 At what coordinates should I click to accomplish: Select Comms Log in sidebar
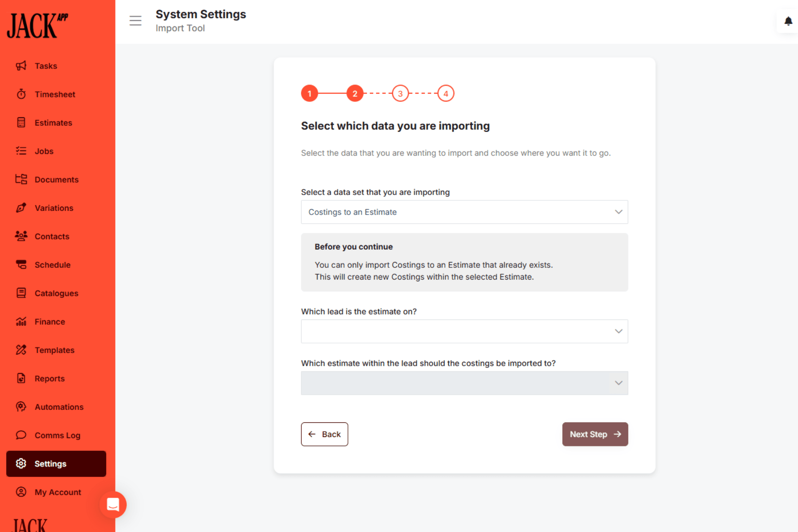coord(57,435)
